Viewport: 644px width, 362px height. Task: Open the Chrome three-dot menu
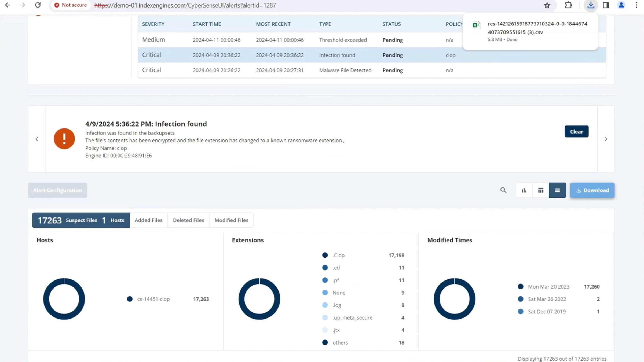[636, 5]
